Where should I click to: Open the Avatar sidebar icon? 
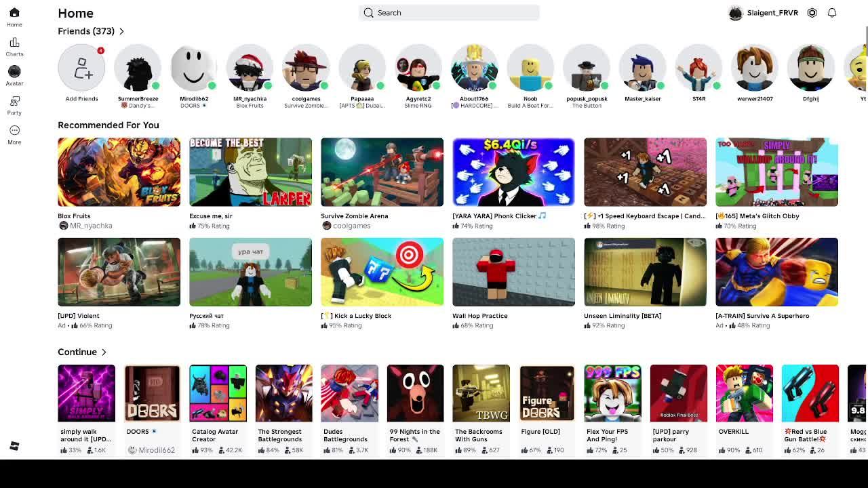point(14,71)
